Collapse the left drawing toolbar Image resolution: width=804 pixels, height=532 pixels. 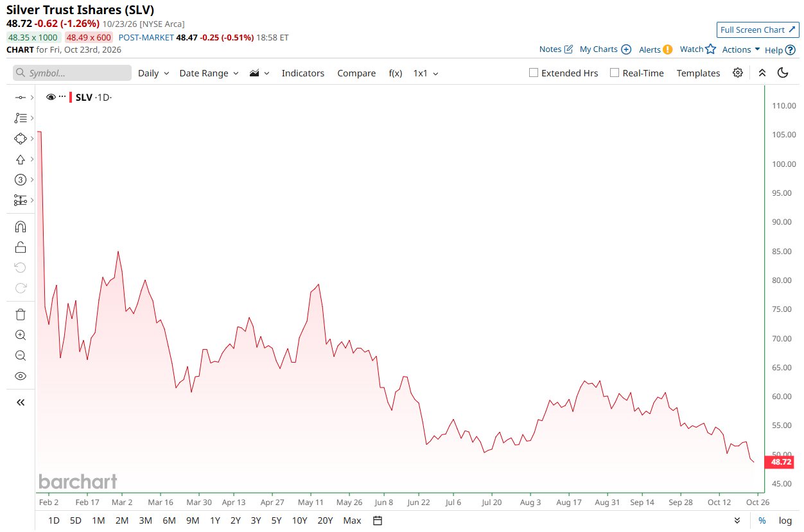(x=20, y=402)
